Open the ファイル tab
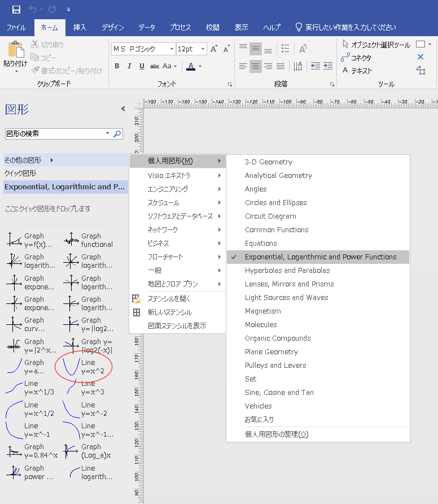The height and width of the screenshot is (504, 438). coord(16,28)
